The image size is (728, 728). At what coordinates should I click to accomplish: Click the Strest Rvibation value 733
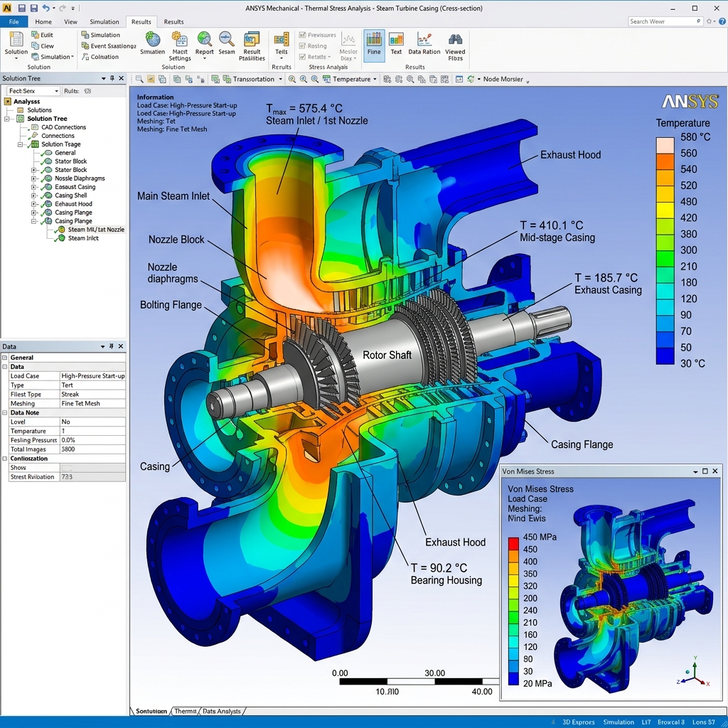93,477
